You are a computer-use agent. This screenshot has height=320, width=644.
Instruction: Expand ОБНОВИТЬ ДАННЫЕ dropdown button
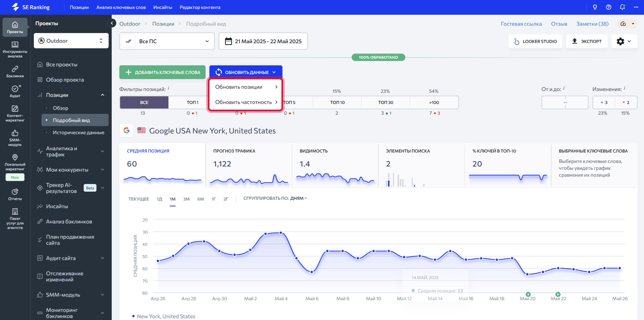click(246, 72)
